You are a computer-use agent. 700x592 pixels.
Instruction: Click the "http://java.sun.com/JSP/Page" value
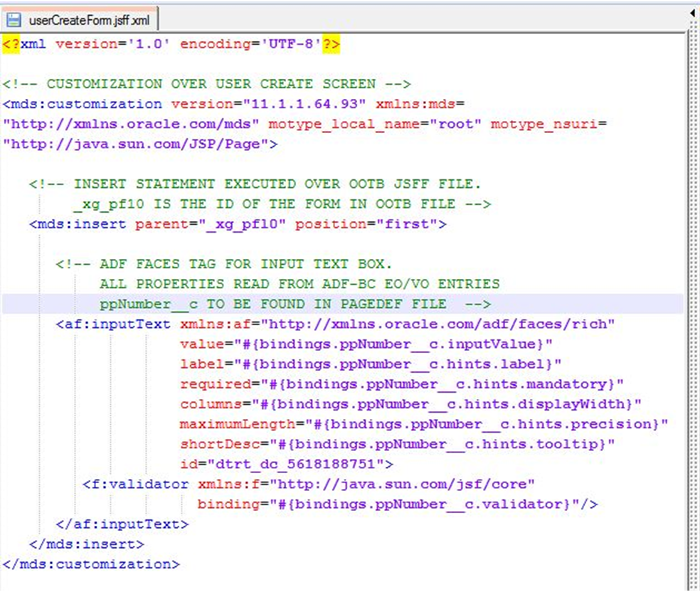(136, 144)
